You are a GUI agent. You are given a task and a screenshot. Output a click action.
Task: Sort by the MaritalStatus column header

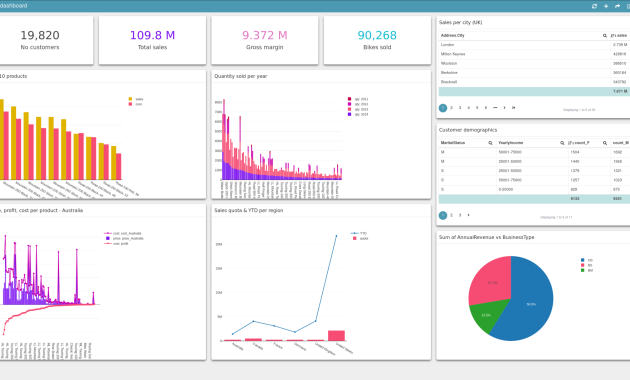(x=453, y=143)
